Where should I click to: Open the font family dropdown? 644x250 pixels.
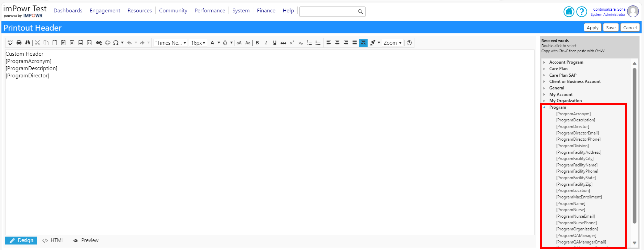click(x=170, y=43)
